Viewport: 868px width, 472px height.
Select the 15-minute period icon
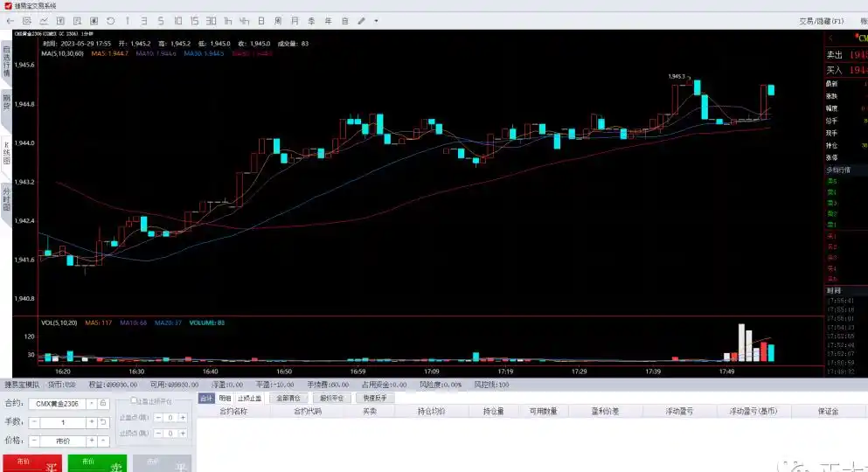[x=194, y=21]
